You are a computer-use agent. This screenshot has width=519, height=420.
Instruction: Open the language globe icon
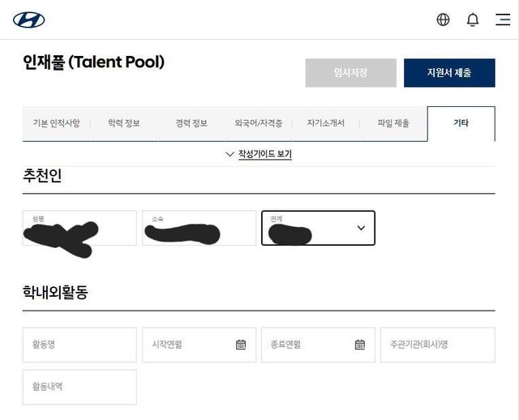pos(443,19)
